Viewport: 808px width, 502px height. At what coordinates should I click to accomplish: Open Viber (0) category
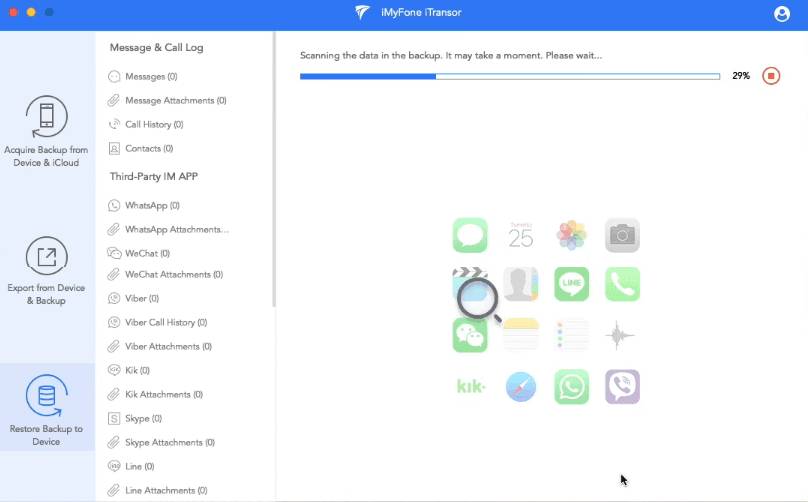pos(133,298)
